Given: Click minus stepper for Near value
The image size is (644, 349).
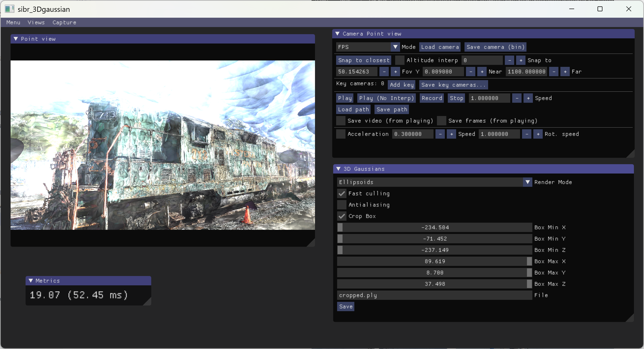Looking at the screenshot, I should click(x=470, y=72).
